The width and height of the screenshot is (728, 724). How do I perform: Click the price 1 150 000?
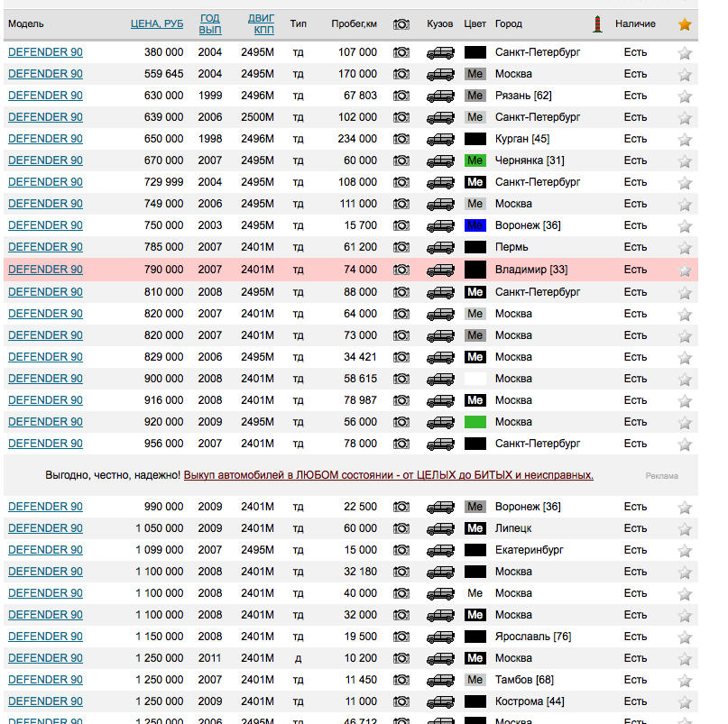(x=160, y=637)
